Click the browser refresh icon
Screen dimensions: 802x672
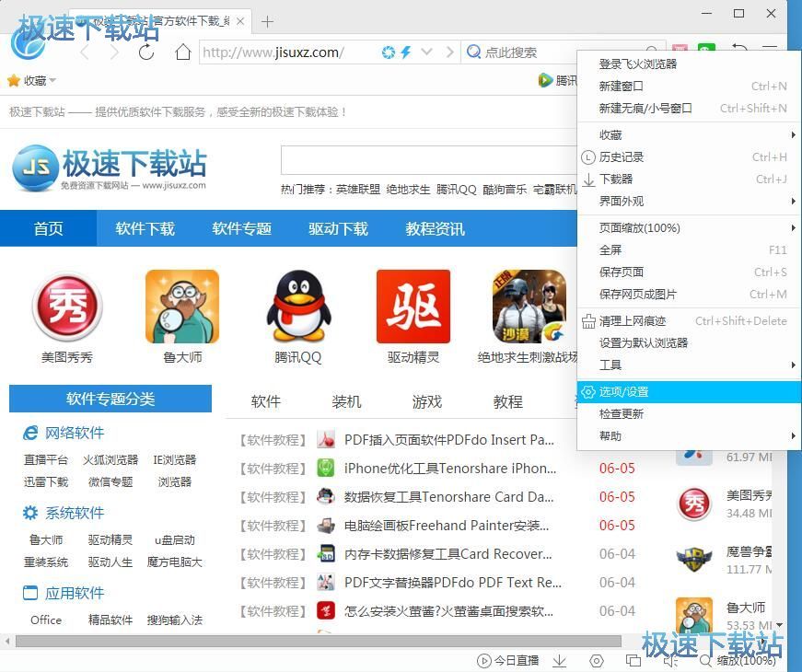[x=146, y=52]
